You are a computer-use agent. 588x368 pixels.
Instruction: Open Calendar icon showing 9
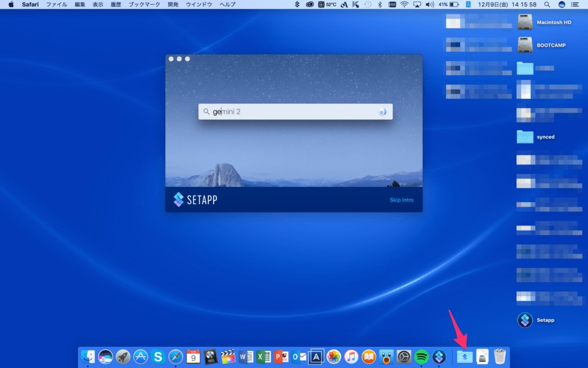point(193,356)
